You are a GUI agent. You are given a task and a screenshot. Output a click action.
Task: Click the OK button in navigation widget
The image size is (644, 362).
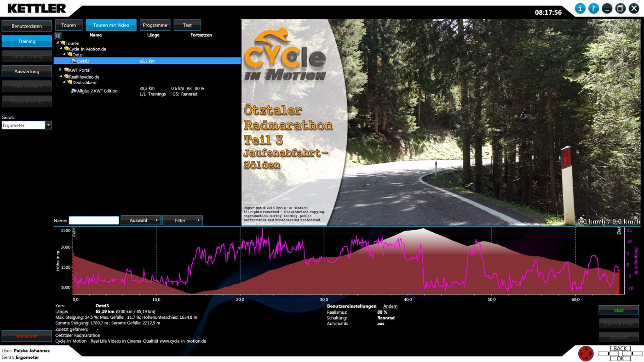click(x=621, y=358)
